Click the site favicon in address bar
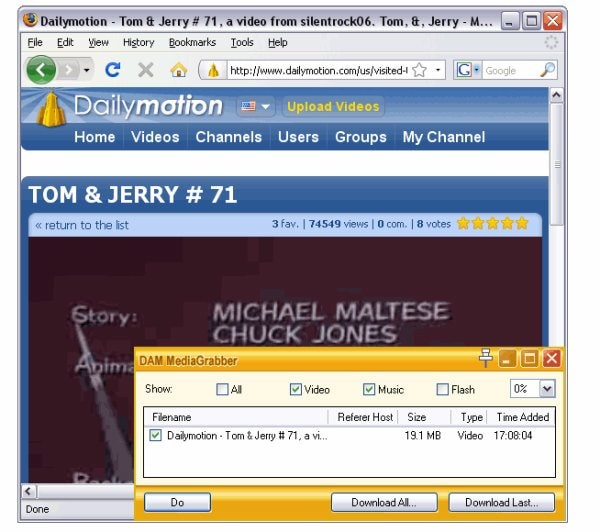Viewport: 600px width, 532px height. pyautogui.click(x=213, y=70)
